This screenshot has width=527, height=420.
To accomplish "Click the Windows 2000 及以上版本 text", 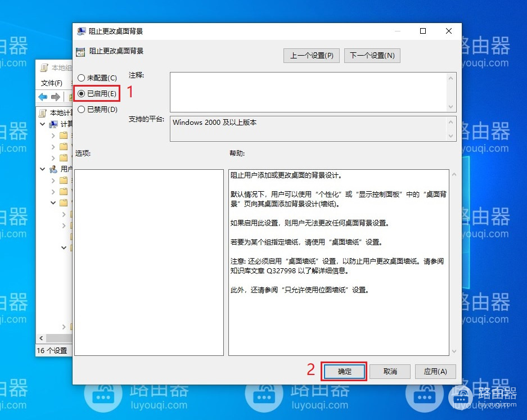I will coord(214,123).
